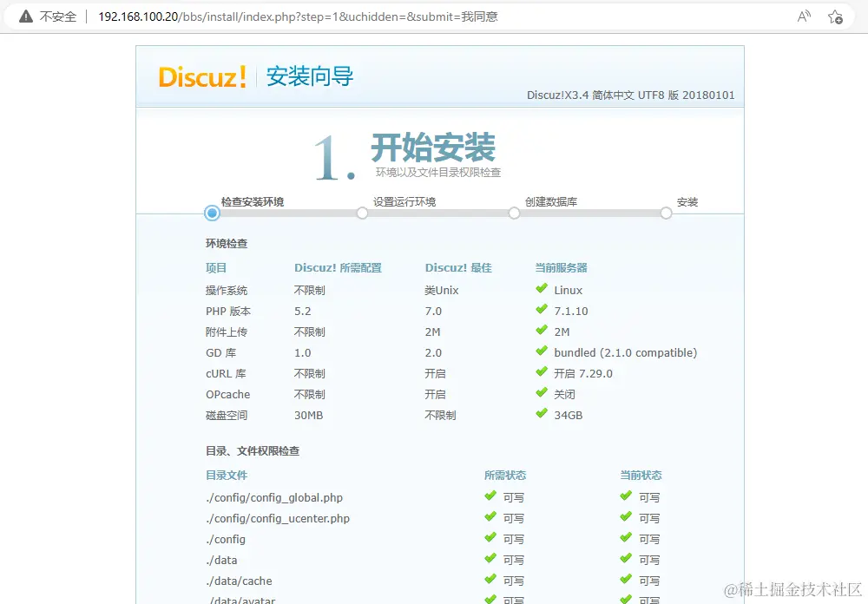Screen dimensions: 868x604
Task: Select the 检查安装环境 step marker
Action: [x=212, y=213]
